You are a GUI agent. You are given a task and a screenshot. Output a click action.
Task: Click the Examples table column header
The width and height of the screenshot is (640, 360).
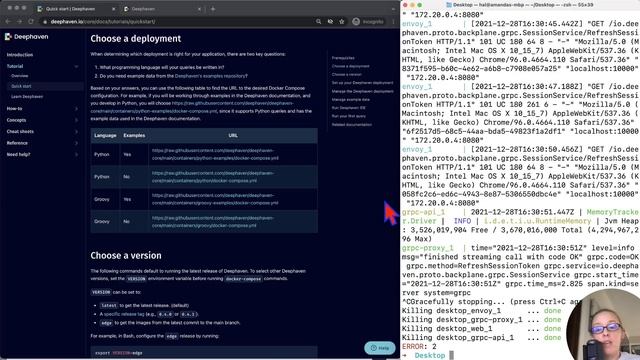[x=134, y=136]
